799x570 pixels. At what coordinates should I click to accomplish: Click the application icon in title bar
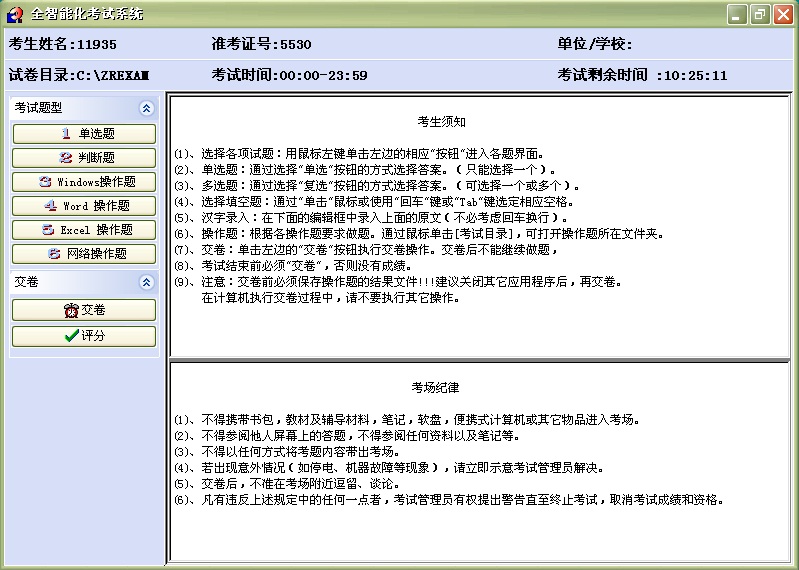click(x=15, y=14)
